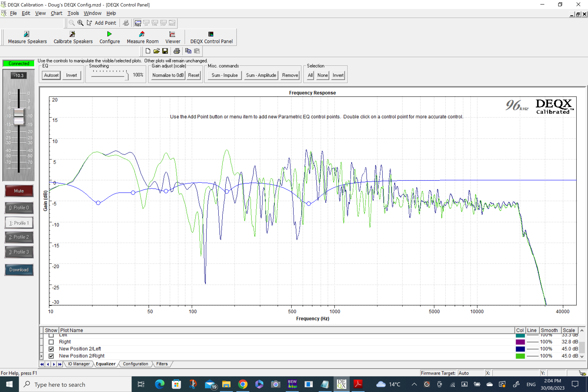
Task: Open Microsoft Edge from the taskbar
Action: point(160,384)
